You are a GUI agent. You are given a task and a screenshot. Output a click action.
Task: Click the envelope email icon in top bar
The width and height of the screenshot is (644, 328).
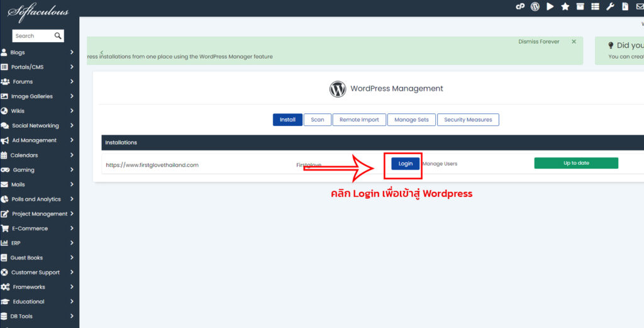[640, 6]
